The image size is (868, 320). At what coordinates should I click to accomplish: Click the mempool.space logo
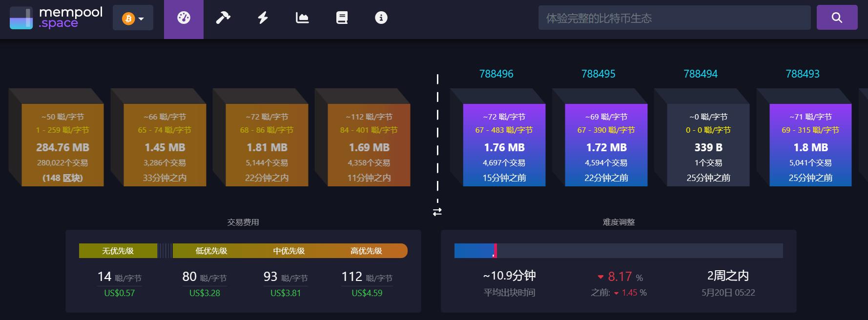tap(56, 18)
